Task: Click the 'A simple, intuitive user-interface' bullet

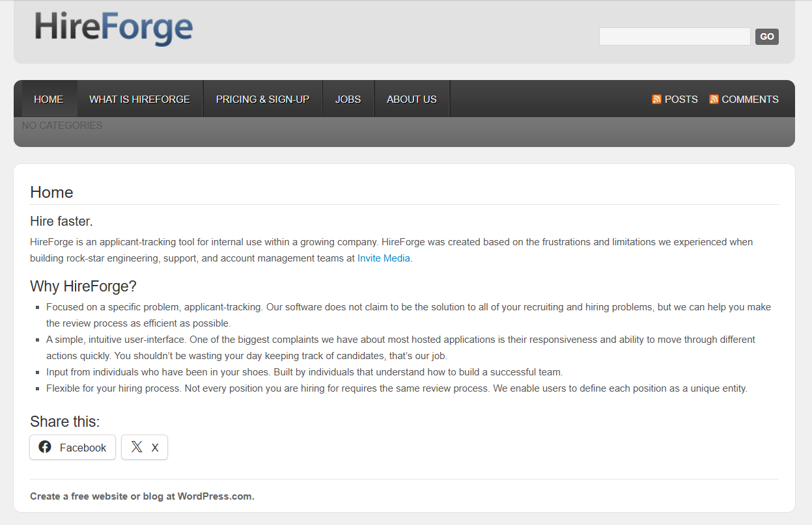Action: [x=400, y=347]
